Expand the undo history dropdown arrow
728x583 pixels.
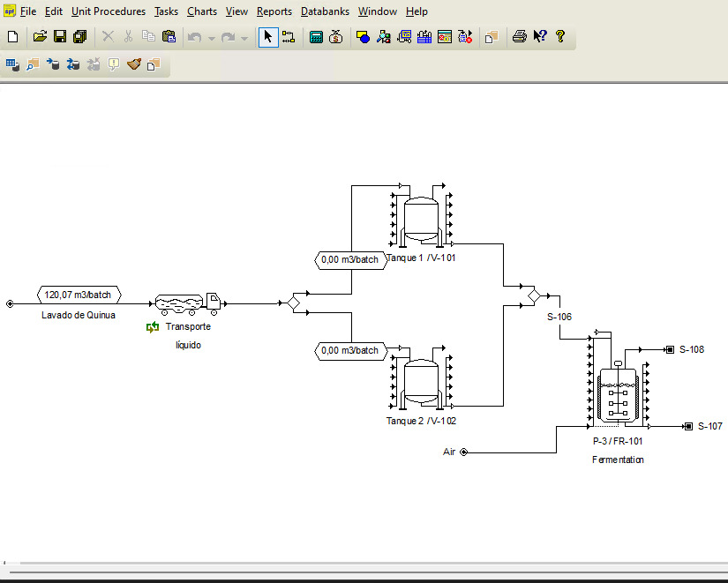(x=212, y=38)
